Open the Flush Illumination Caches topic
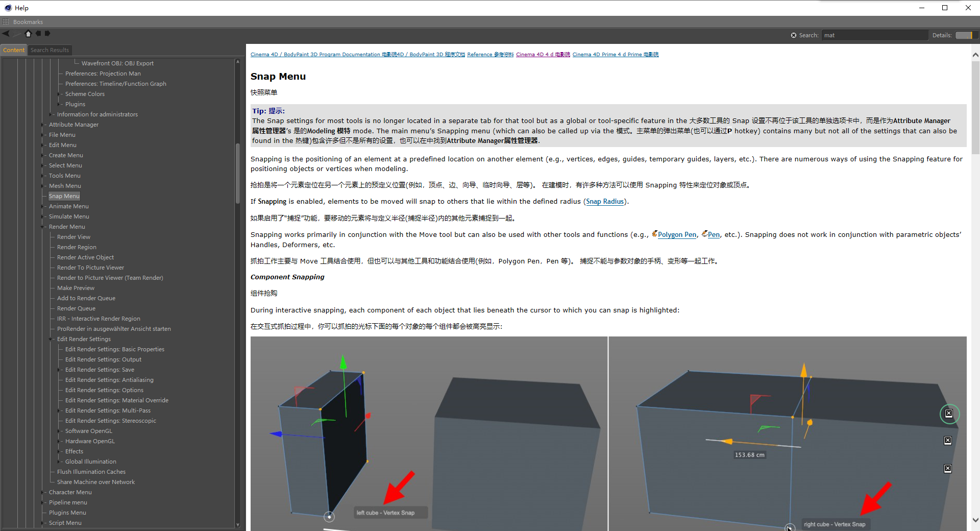Image resolution: width=980 pixels, height=531 pixels. (x=91, y=472)
